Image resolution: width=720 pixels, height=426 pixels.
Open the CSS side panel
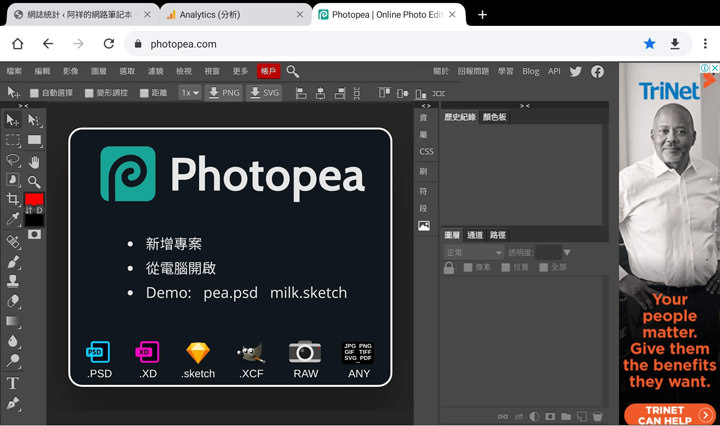pos(426,151)
